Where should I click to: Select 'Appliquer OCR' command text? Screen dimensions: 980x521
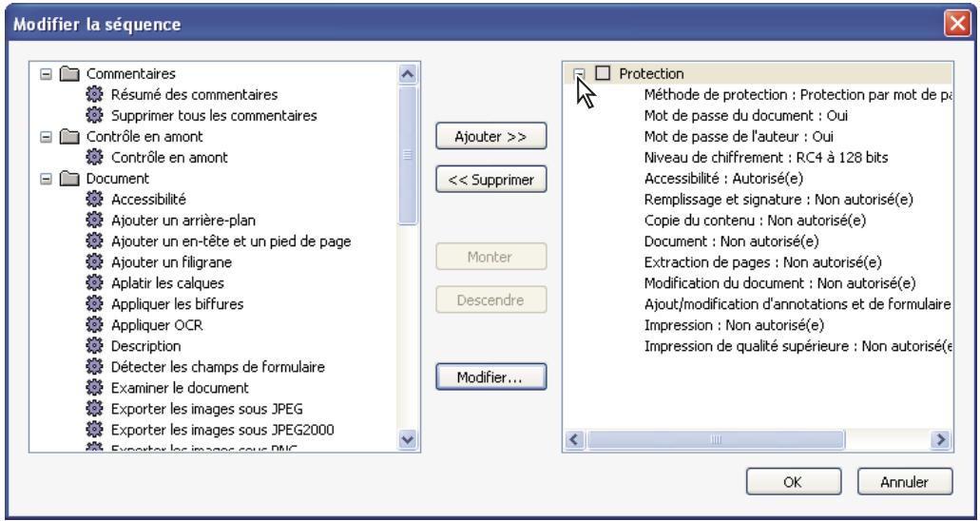coord(157,325)
